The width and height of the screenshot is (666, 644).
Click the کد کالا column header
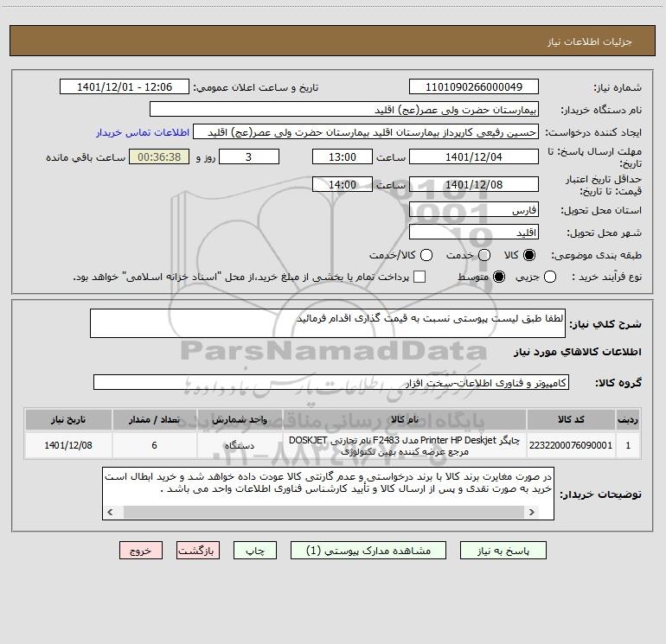point(571,420)
